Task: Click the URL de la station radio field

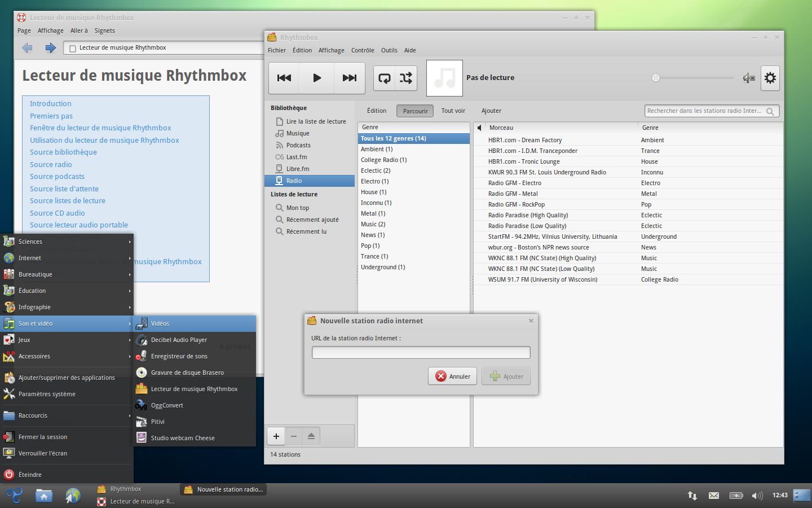Action: [421, 353]
